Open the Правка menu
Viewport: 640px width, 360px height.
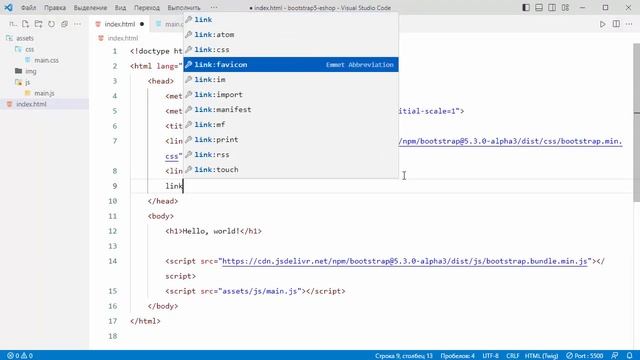tap(55, 8)
